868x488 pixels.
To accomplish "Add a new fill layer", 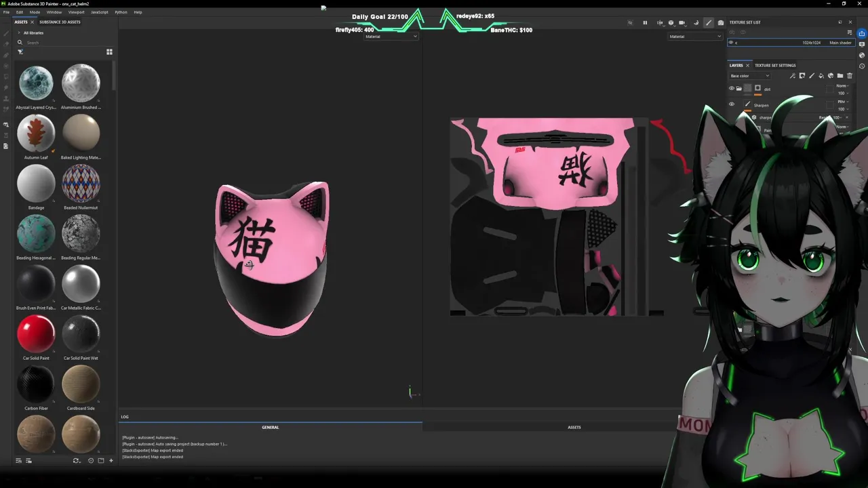I will 821,76.
